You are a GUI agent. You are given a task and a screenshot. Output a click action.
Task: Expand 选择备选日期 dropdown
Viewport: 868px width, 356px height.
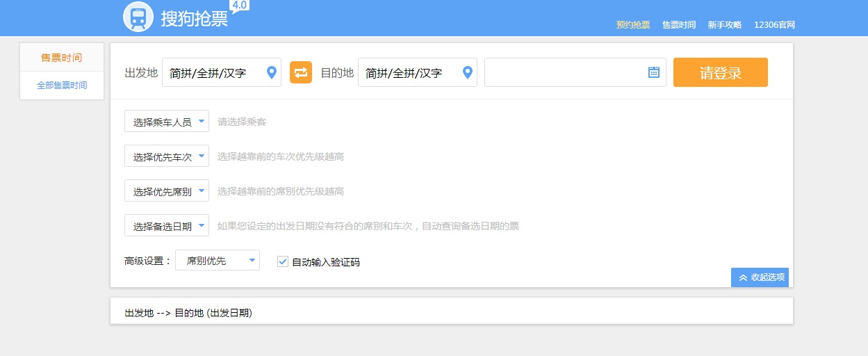(x=167, y=226)
